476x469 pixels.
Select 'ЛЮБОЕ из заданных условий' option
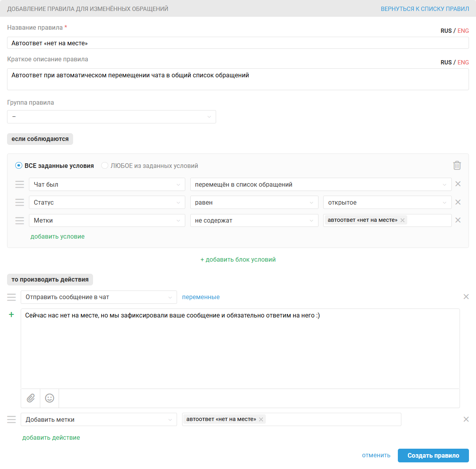point(105,166)
